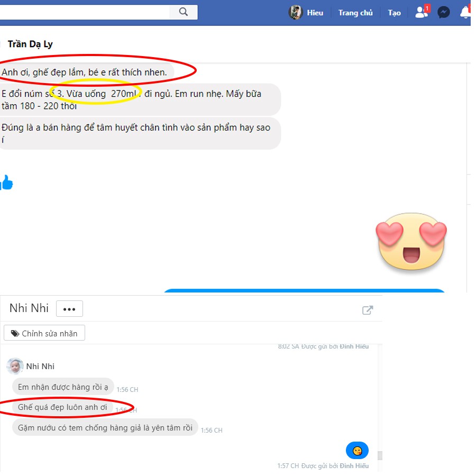Open Hieu profile avatar in top bar
Viewport: 476px width, 476px height.
(295, 13)
